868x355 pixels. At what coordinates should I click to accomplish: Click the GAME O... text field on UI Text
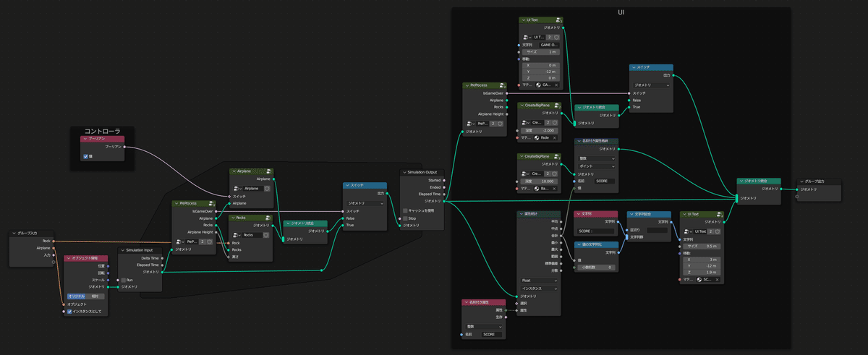549,44
